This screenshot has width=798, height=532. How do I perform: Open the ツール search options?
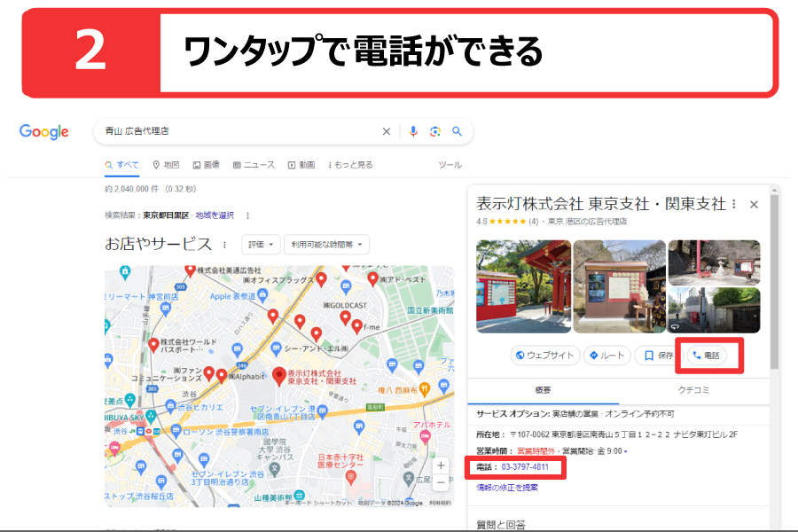tap(450, 165)
